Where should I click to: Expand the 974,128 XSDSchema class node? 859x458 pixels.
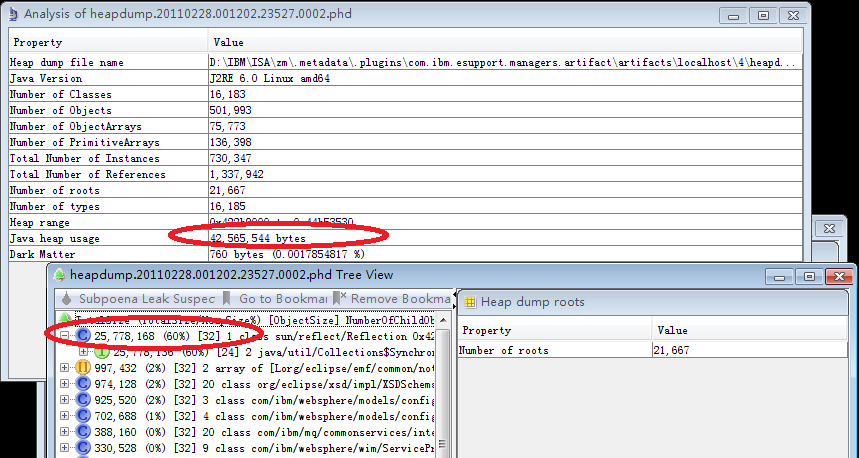tap(65, 384)
